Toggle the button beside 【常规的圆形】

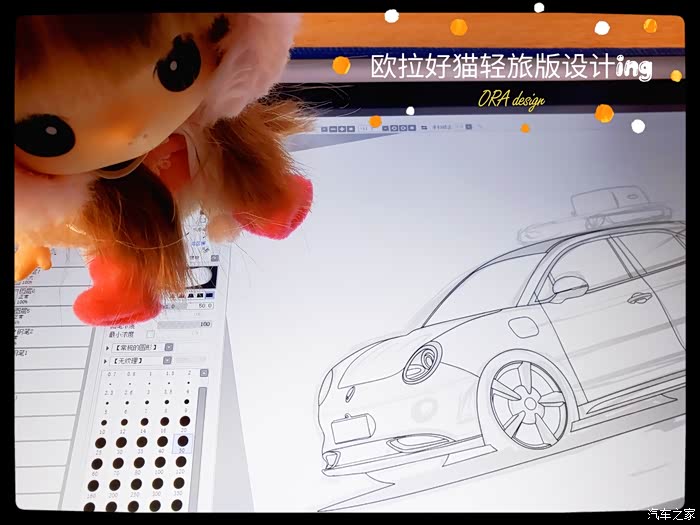pos(169,347)
